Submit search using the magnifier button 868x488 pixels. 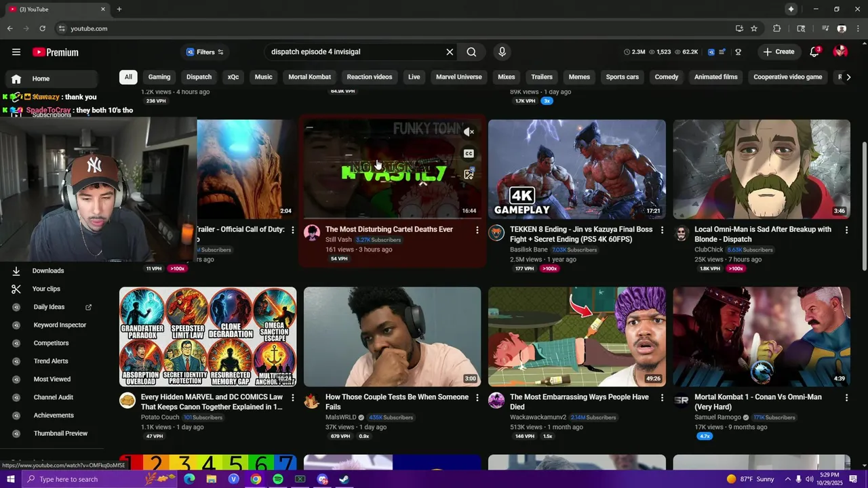[471, 52]
